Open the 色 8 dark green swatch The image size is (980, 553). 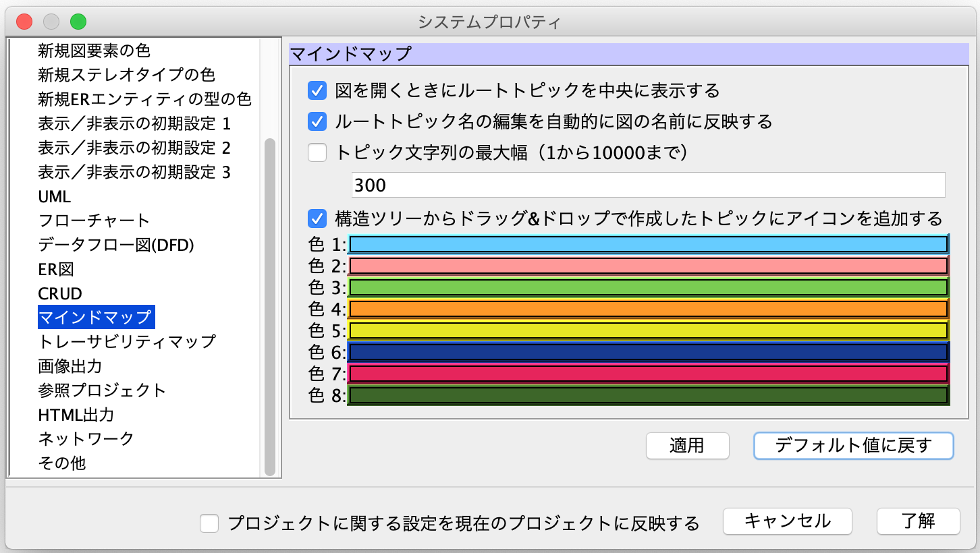pos(648,395)
